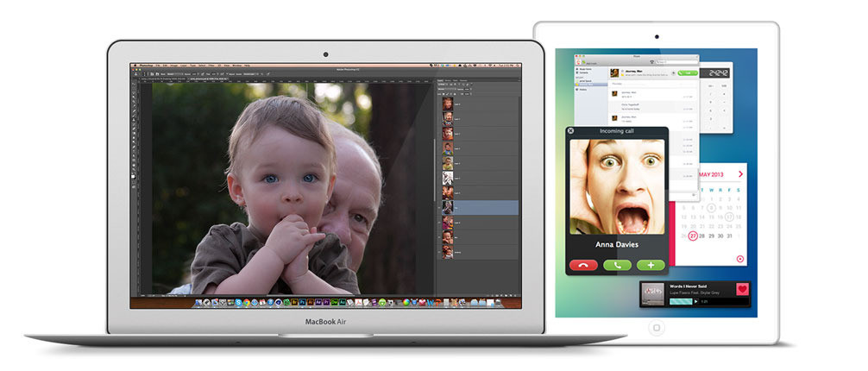Close the Incoming call popup
This screenshot has height=371, width=868.
(570, 131)
